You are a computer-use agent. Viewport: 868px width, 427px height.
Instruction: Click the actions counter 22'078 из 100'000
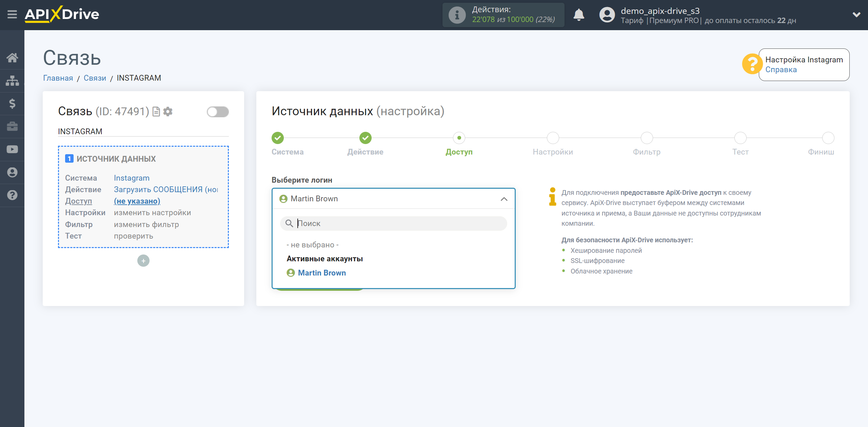point(514,19)
